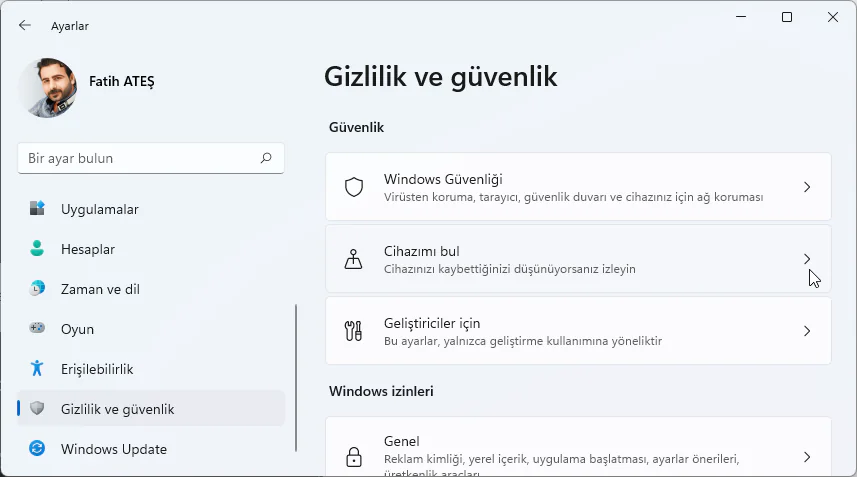Click the Zaman ve dil globe icon
The height and width of the screenshot is (477, 857).
[x=37, y=289]
